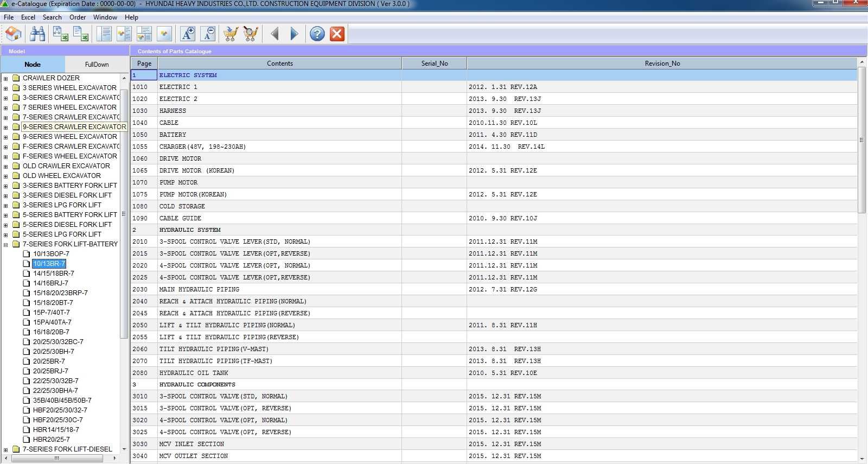Viewport: 868px width, 464px height.
Task: Select the 35B/40B/45B/50B-7 model
Action: [x=62, y=400]
